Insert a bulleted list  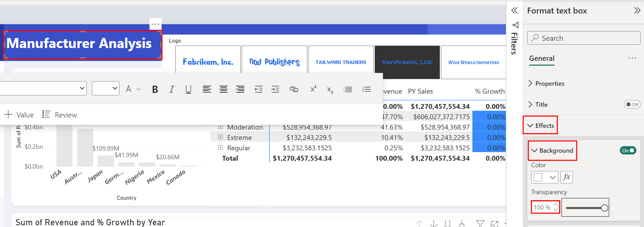tap(348, 89)
